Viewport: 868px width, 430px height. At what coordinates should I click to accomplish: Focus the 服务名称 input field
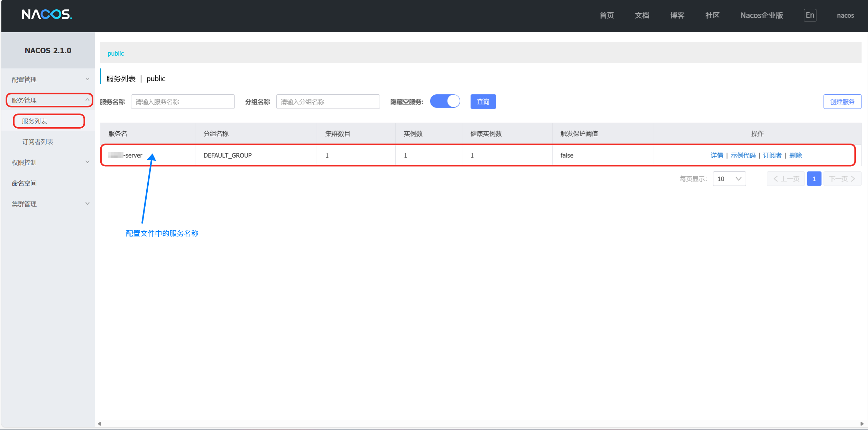pos(183,102)
